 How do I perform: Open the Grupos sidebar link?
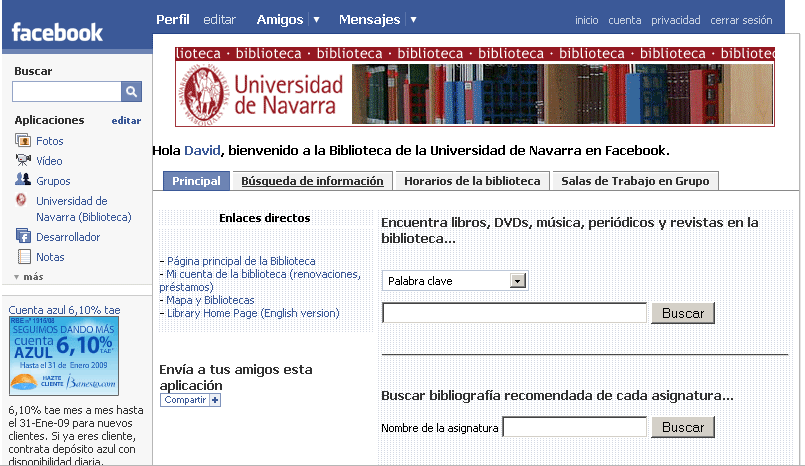pos(53,181)
